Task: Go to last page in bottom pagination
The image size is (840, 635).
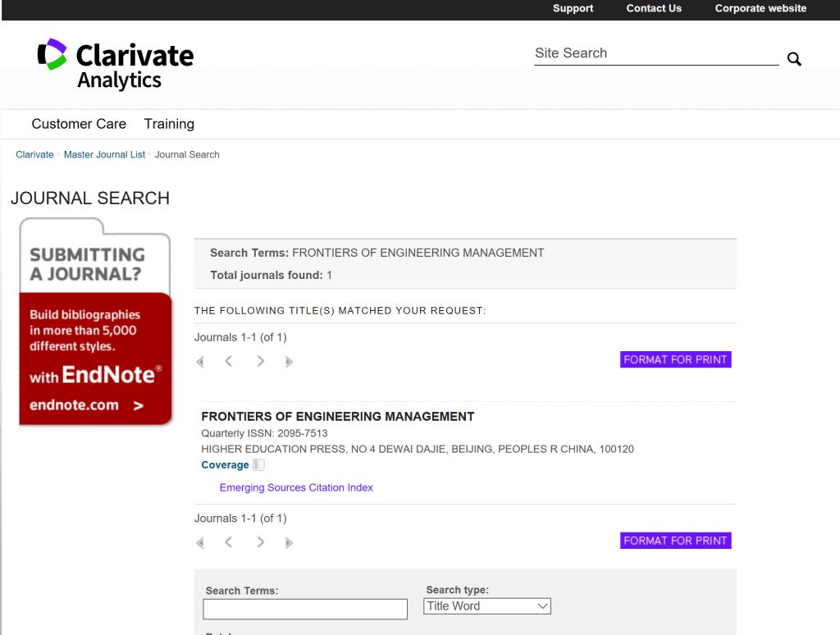Action: pyautogui.click(x=289, y=543)
